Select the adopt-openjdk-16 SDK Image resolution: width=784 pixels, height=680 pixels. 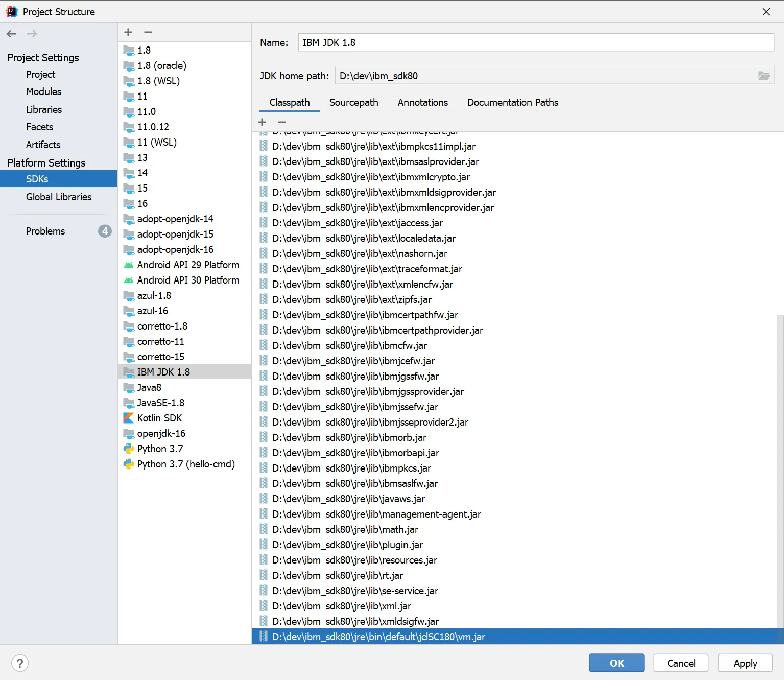pyautogui.click(x=184, y=249)
